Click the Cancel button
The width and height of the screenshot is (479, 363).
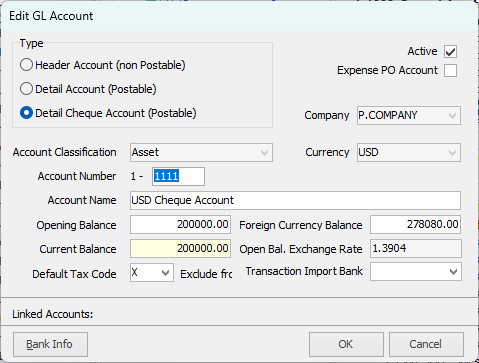(x=426, y=344)
